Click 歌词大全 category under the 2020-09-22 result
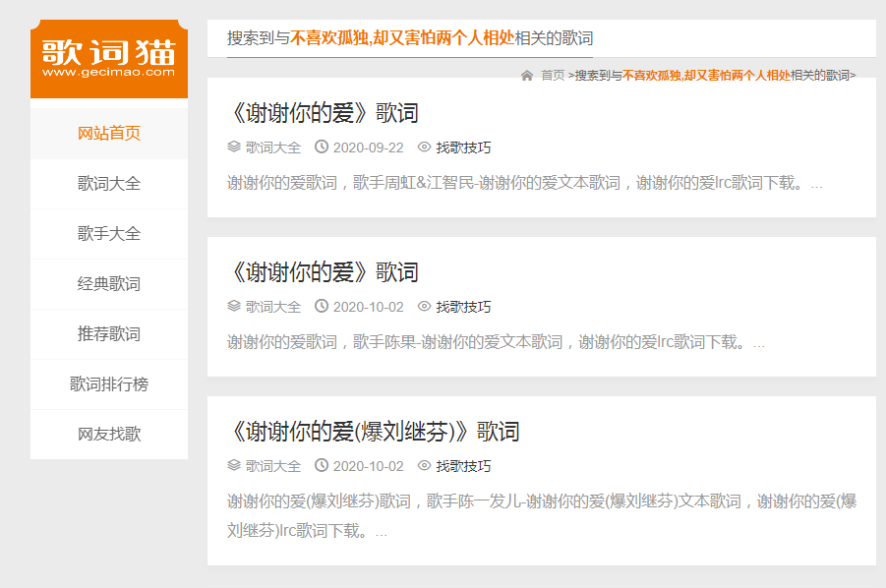 coord(273,148)
